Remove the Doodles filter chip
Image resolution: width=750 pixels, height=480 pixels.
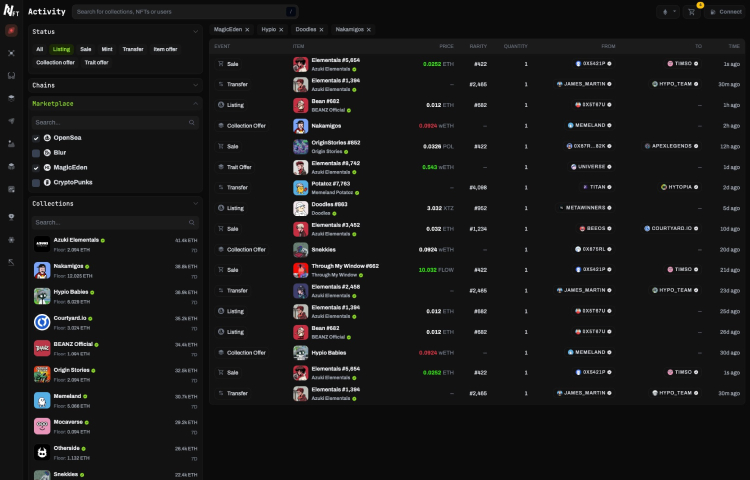coord(321,30)
